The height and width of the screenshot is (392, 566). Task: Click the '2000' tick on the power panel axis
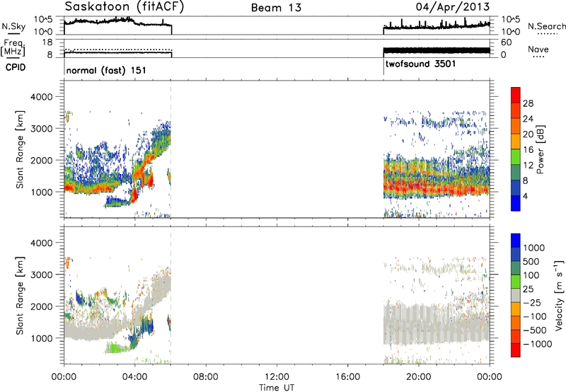coord(42,160)
